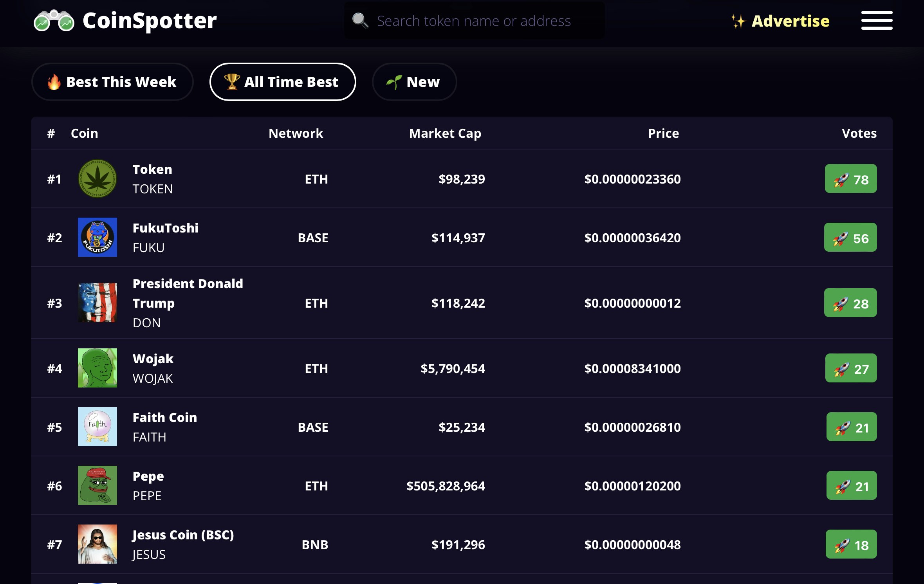Click price $0.00000026810
924x584 pixels.
pyautogui.click(x=632, y=427)
